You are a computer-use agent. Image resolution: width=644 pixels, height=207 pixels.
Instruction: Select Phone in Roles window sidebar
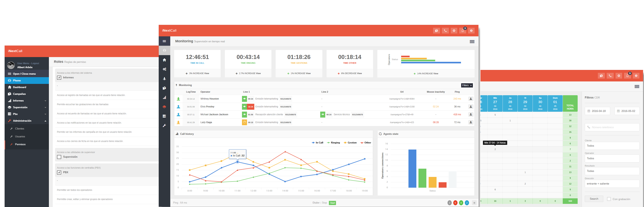(x=27, y=80)
